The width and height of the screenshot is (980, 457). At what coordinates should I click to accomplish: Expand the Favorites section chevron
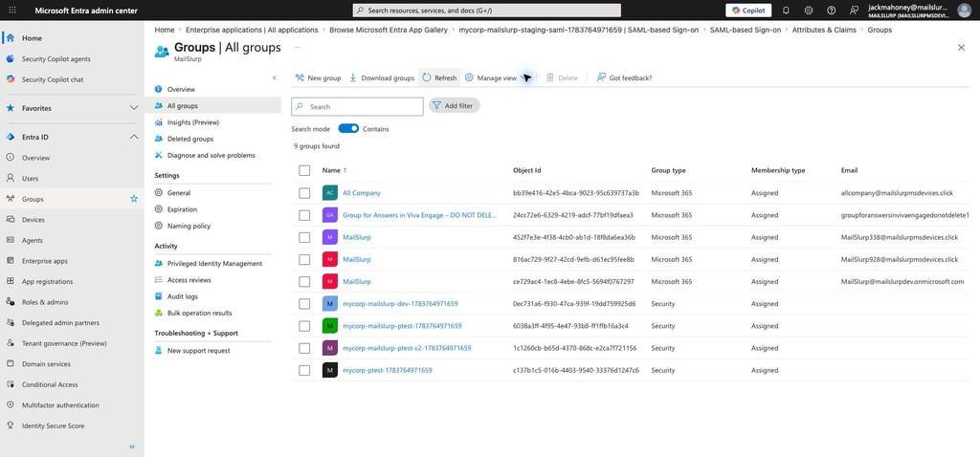(x=134, y=108)
